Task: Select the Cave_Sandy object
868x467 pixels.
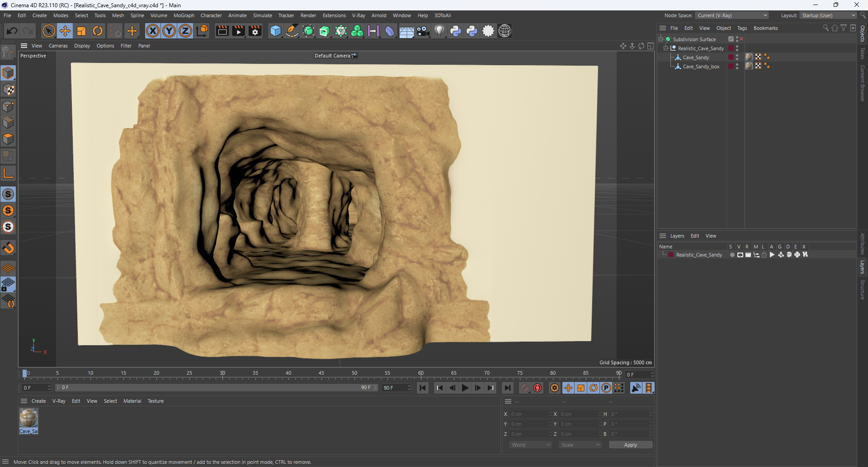Action: tap(696, 57)
